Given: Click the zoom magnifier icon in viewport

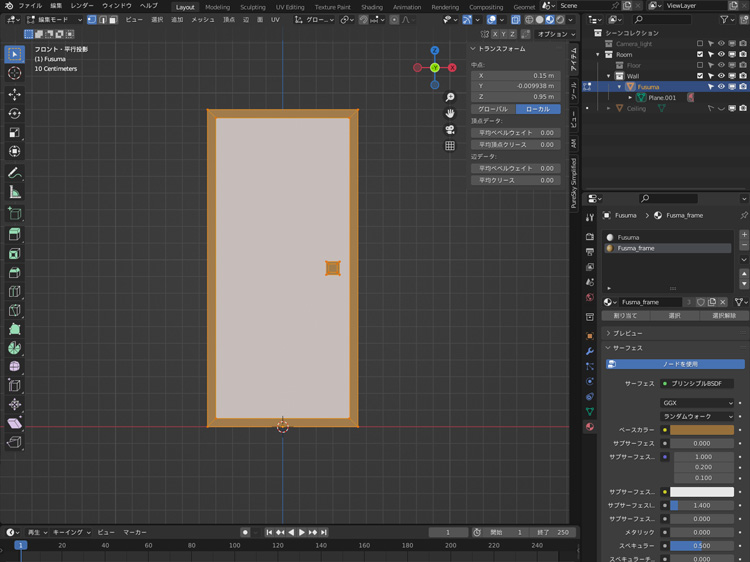Looking at the screenshot, I should [x=450, y=97].
